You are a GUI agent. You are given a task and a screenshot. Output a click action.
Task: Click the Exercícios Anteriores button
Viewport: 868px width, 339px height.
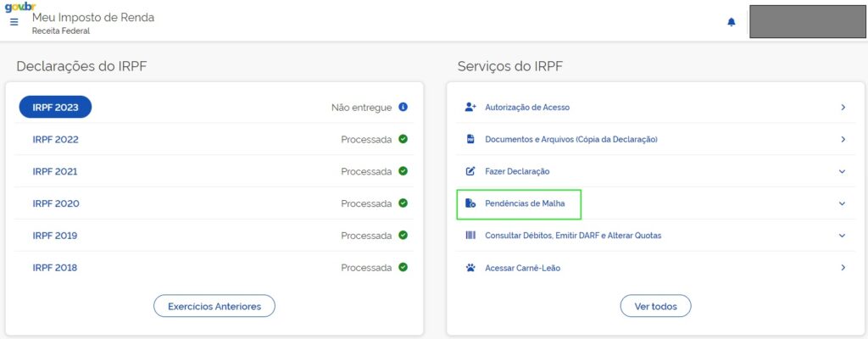214,306
